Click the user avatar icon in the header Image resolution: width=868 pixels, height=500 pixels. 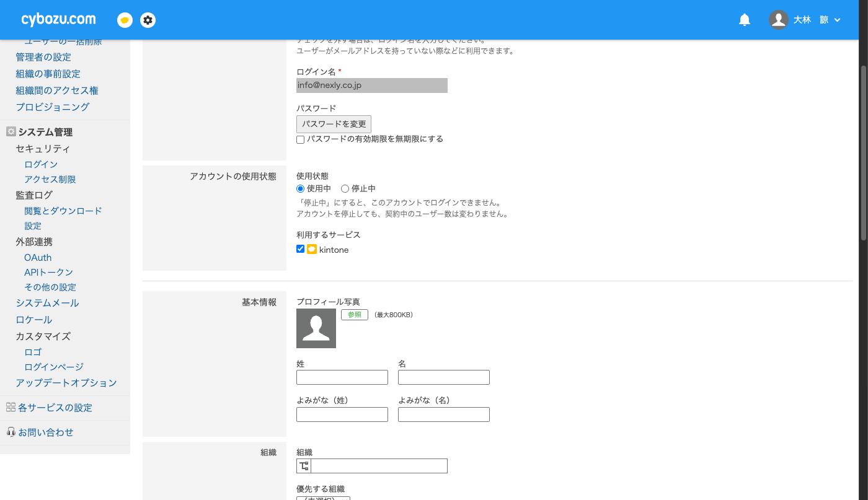(779, 20)
